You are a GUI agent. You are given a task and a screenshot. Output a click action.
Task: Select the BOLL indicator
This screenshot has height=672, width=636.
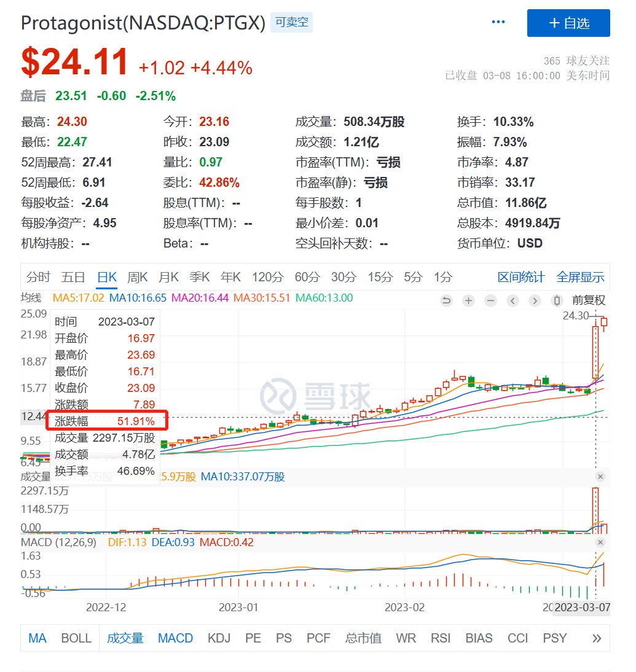coord(76,638)
